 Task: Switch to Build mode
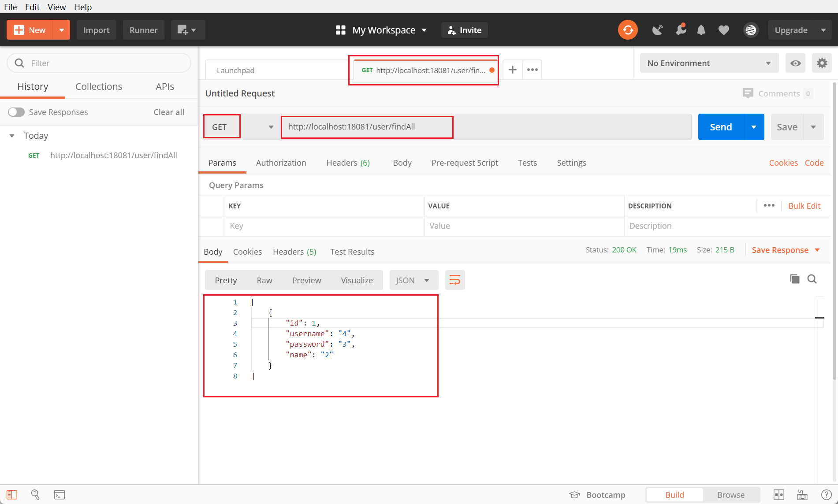[674, 495]
